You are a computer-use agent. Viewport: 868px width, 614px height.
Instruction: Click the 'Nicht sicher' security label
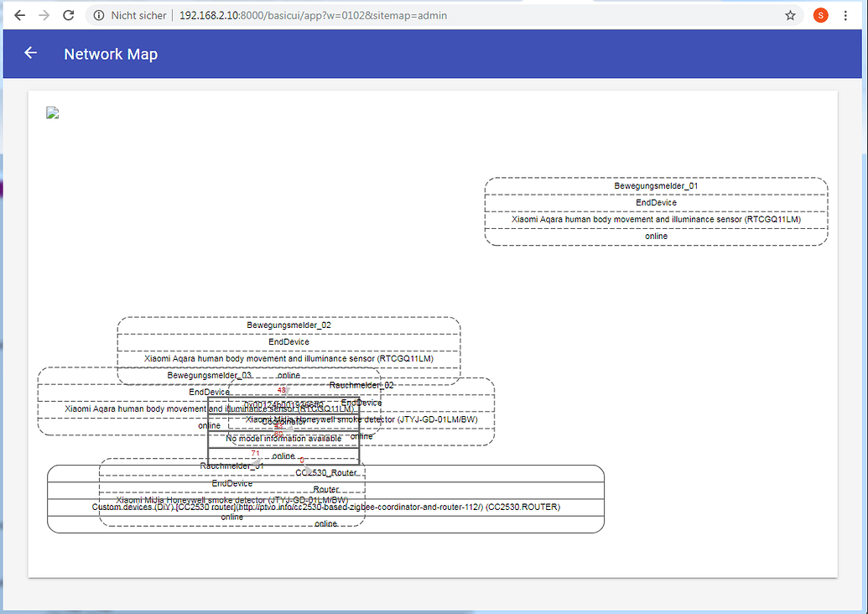point(138,15)
